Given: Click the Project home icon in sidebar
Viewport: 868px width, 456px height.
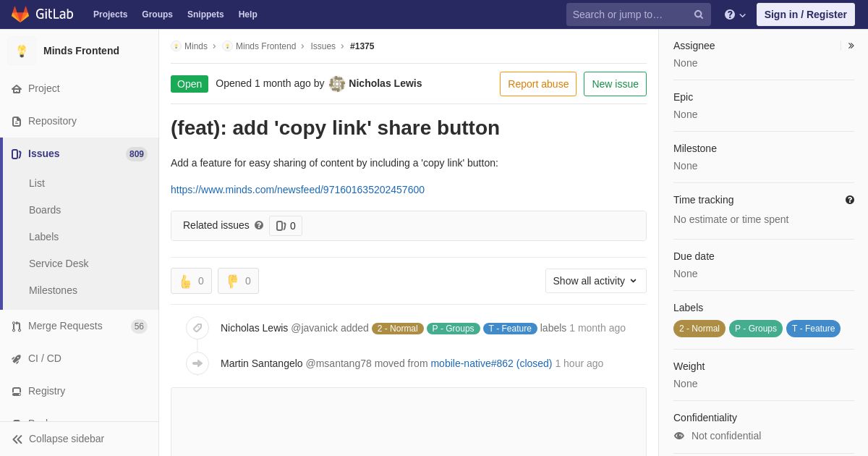Looking at the screenshot, I should 17,89.
